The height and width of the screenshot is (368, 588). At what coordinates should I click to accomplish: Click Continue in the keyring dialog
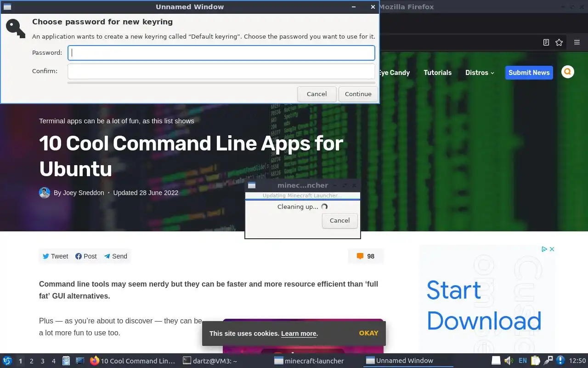358,94
